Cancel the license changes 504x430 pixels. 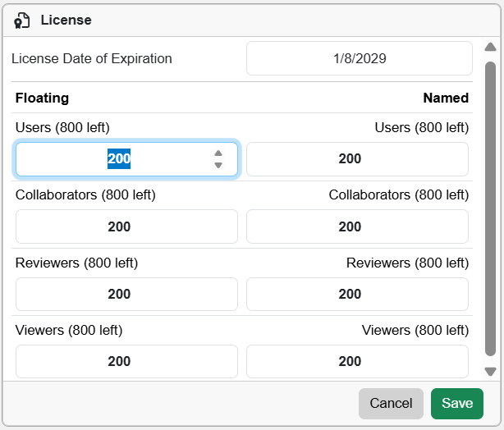pyautogui.click(x=391, y=404)
